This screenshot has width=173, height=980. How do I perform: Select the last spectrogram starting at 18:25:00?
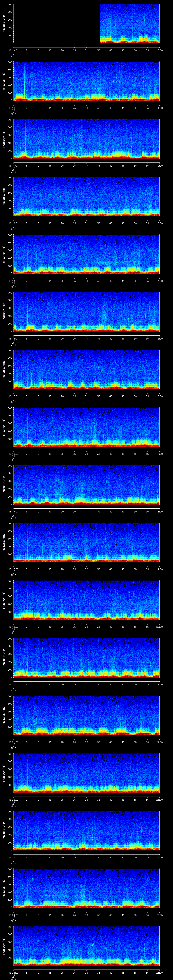87,945
